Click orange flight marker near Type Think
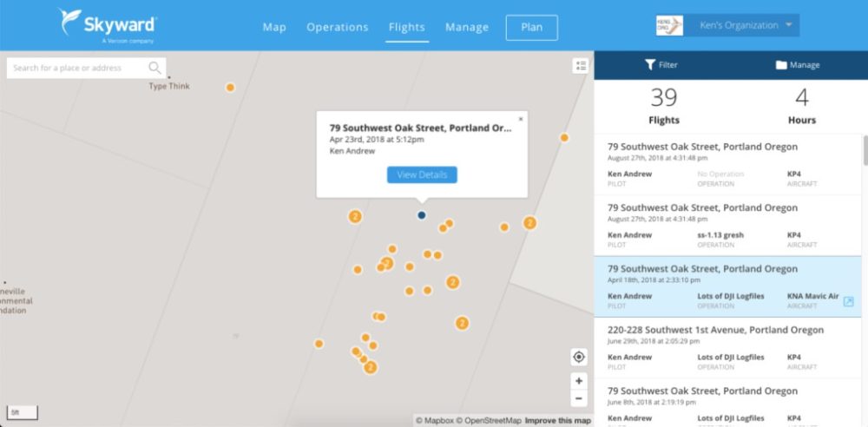The height and width of the screenshot is (427, 868). (230, 87)
